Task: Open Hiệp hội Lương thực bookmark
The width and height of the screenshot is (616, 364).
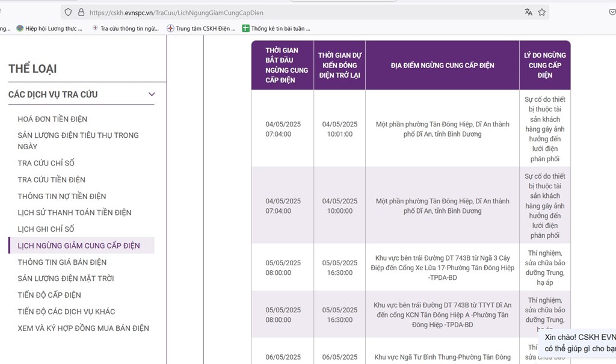Action: tap(49, 28)
